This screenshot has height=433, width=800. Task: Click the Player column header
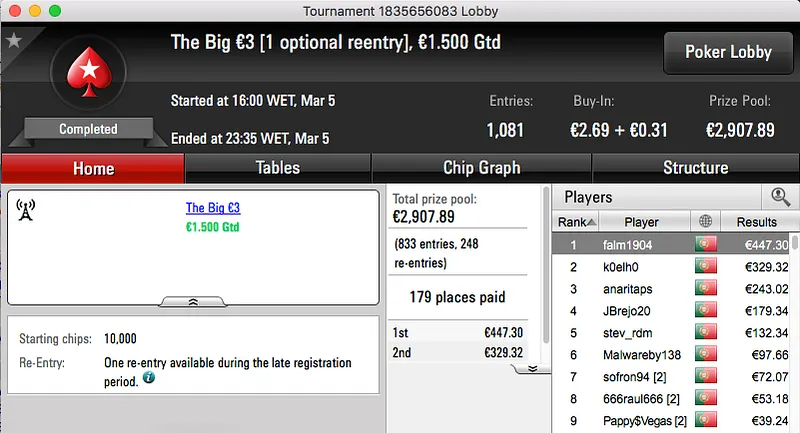tap(641, 222)
